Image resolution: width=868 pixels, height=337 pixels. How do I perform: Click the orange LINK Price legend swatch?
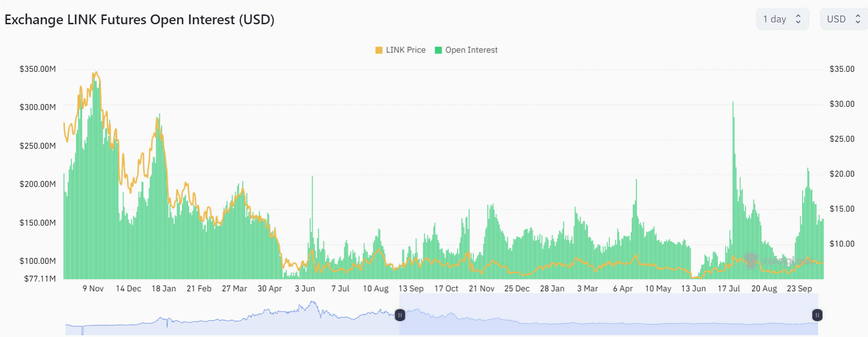tap(379, 50)
